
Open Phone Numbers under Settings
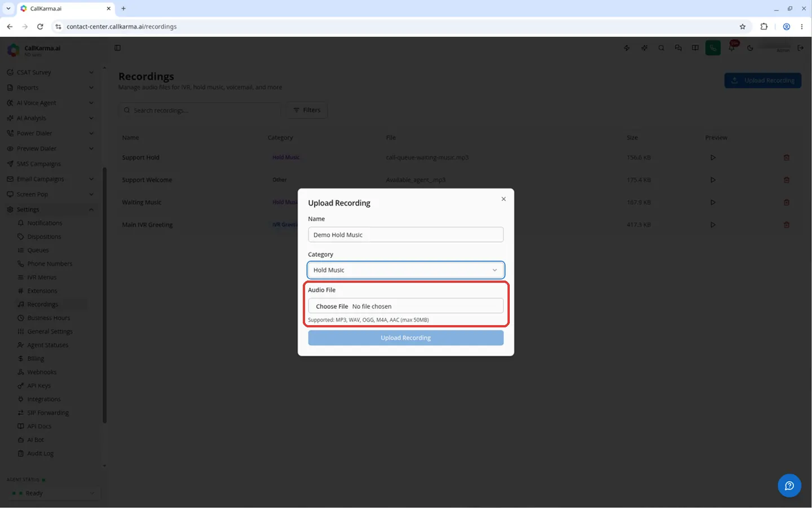click(51, 264)
